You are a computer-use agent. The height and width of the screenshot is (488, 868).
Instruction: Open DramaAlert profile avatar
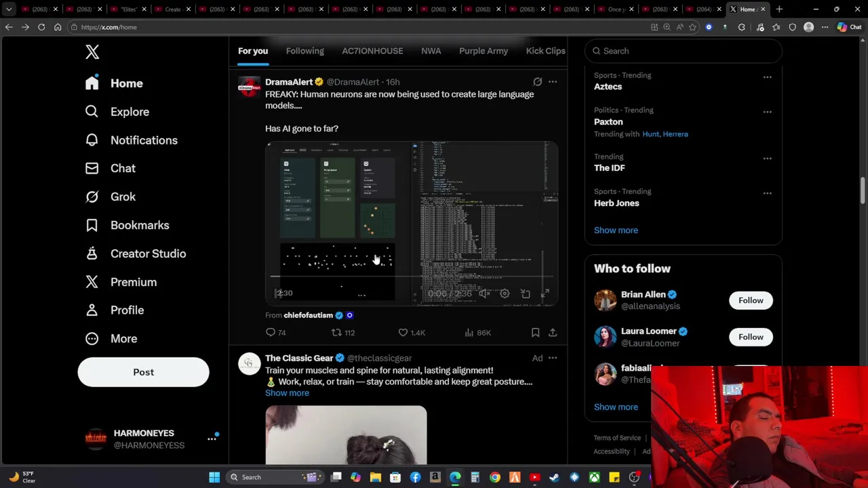249,87
